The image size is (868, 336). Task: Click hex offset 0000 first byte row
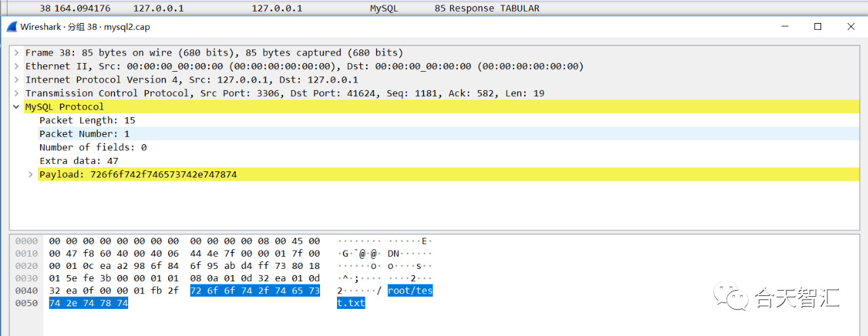pyautogui.click(x=184, y=241)
